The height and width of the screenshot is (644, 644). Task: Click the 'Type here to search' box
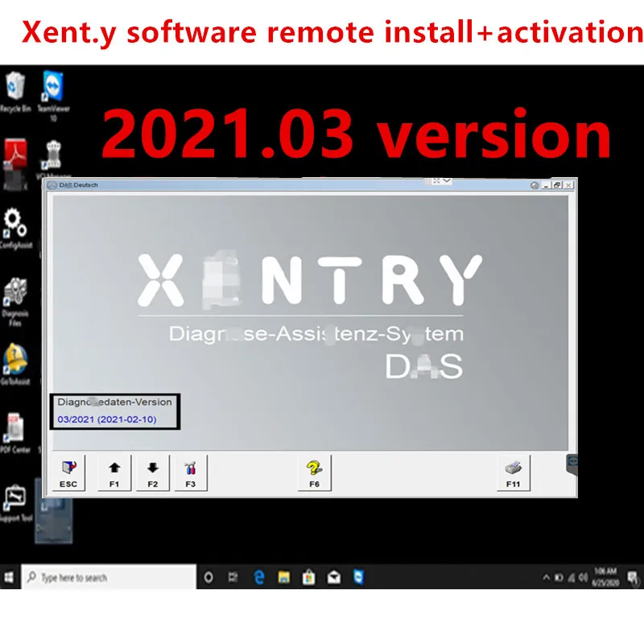tap(109, 577)
